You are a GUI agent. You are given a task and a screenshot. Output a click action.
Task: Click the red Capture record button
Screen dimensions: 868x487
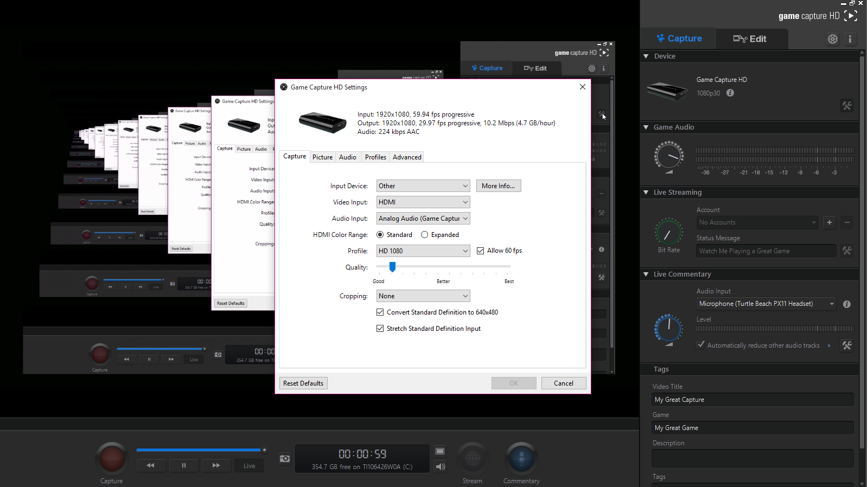point(112,458)
